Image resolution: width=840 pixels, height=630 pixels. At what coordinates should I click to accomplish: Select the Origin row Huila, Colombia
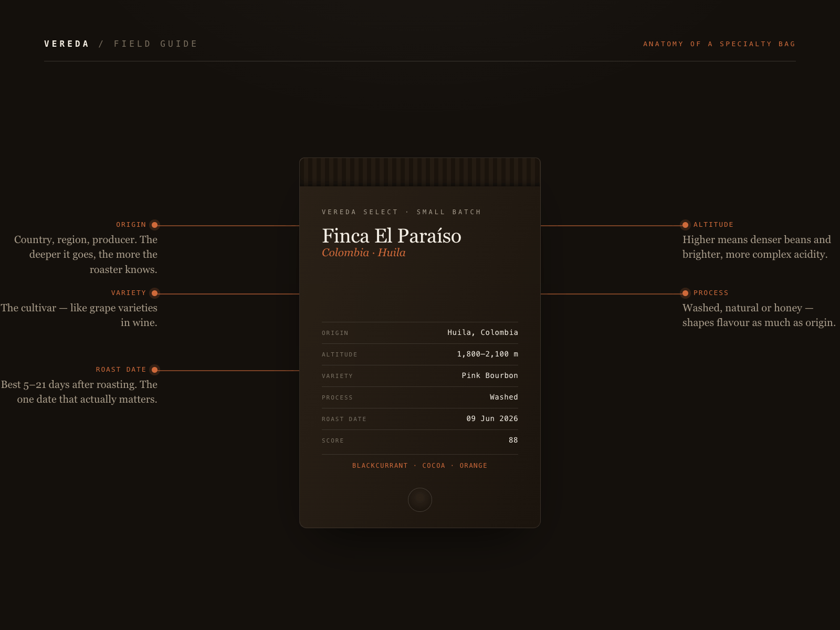click(420, 333)
